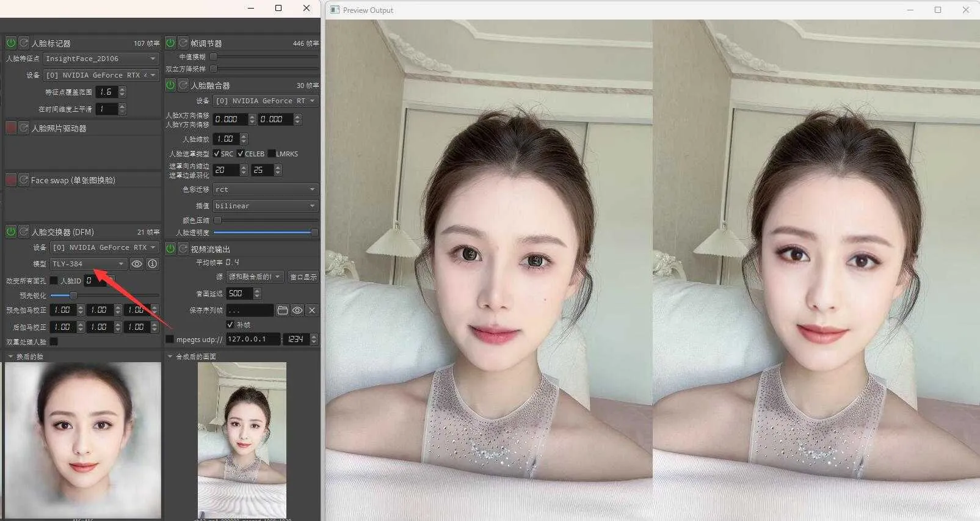
Task: Reset 人脸交换器 (DFM) module settings
Action: (x=24, y=231)
